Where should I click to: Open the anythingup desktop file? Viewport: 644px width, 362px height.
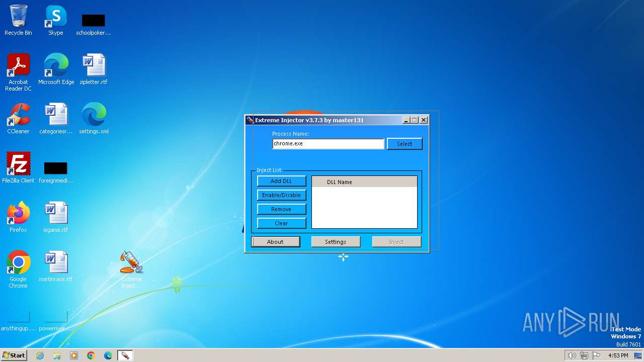tap(18, 322)
